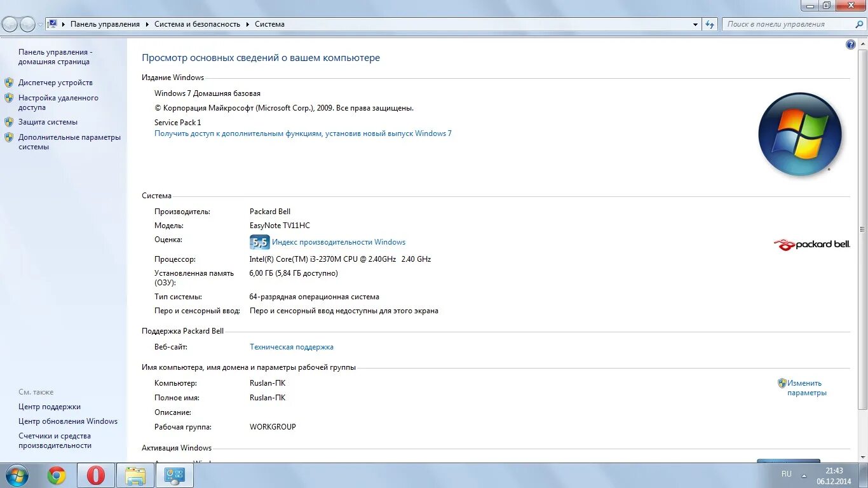Click the Control Panel icon in address bar
The height and width of the screenshot is (488, 868).
(x=53, y=24)
